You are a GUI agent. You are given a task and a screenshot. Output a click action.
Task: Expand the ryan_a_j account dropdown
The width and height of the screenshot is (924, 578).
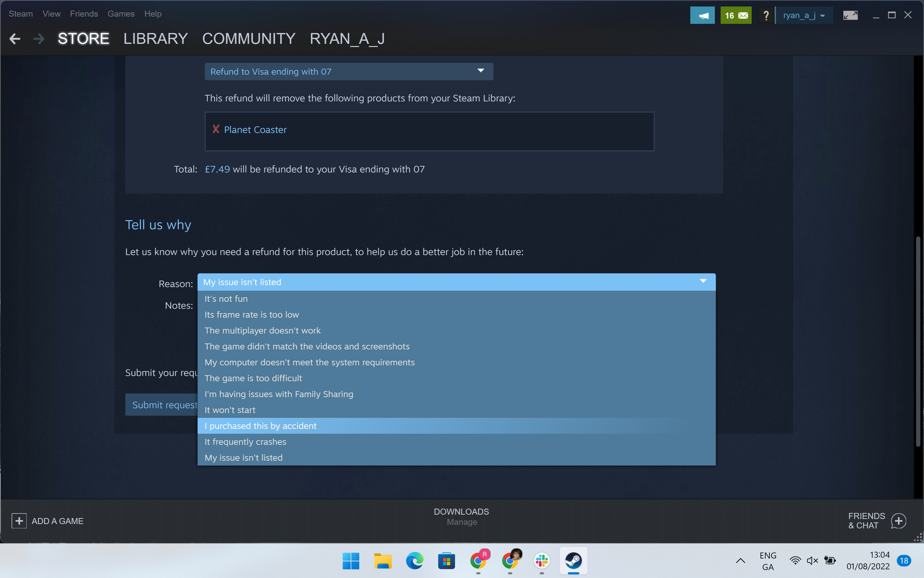pos(804,16)
